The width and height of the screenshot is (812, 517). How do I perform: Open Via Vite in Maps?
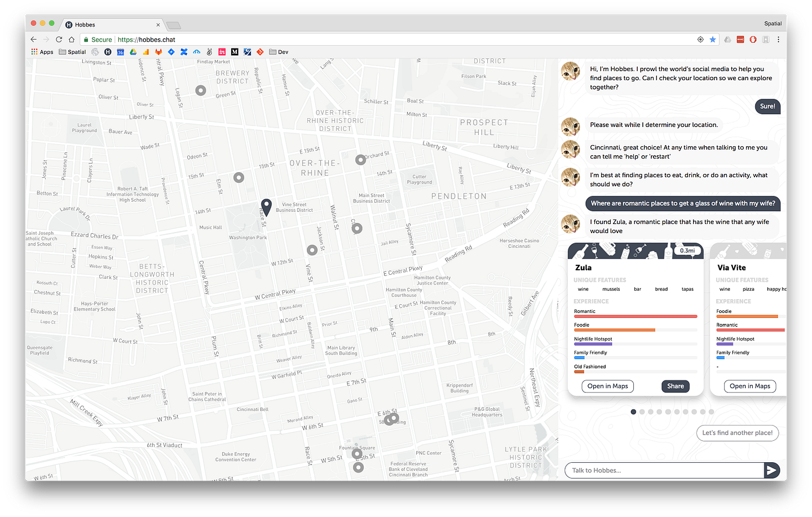(x=750, y=386)
